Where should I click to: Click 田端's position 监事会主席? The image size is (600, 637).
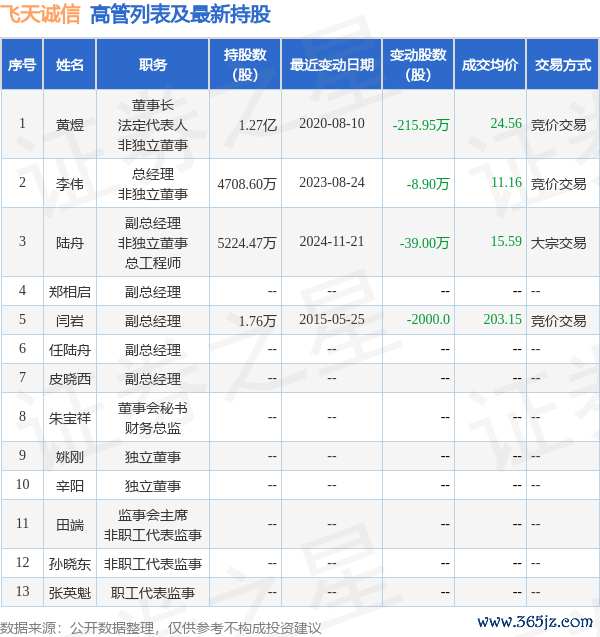tap(153, 515)
